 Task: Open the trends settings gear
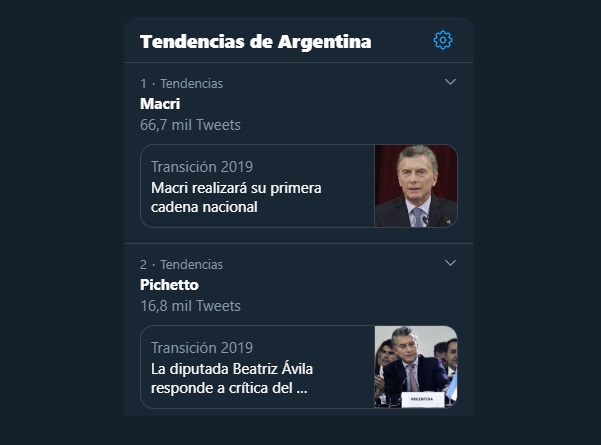tap(443, 40)
